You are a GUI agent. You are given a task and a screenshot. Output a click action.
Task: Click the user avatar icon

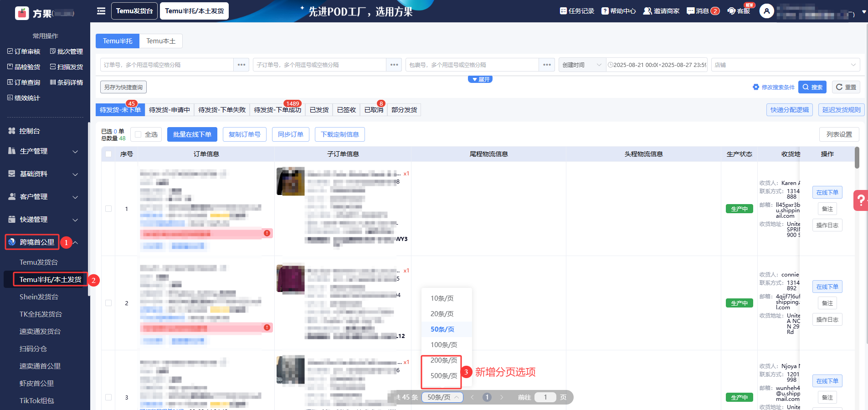point(767,11)
